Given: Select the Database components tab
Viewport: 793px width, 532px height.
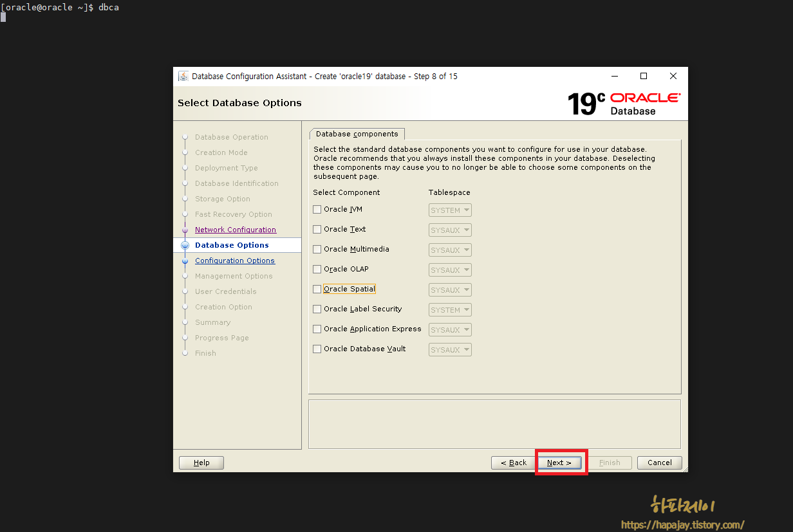Looking at the screenshot, I should click(x=357, y=134).
